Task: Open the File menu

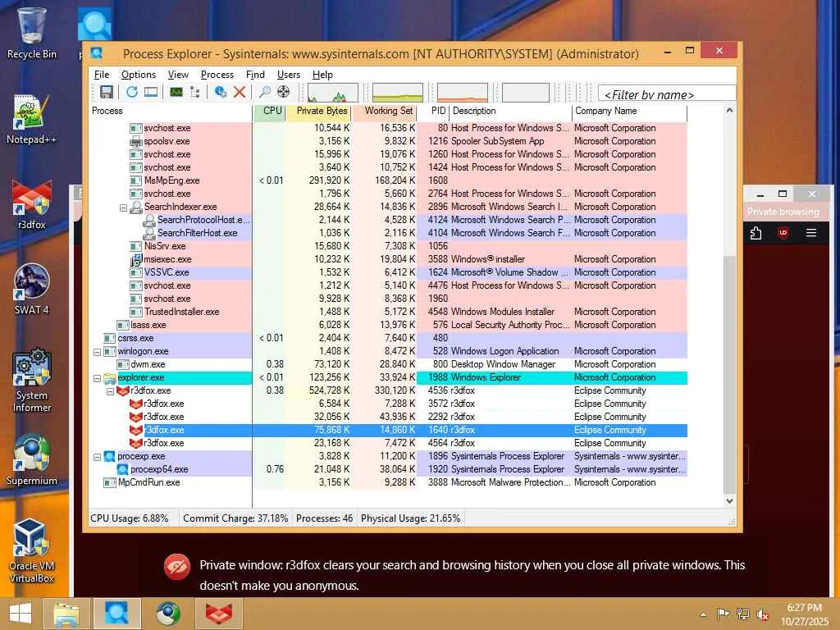Action: coord(101,75)
